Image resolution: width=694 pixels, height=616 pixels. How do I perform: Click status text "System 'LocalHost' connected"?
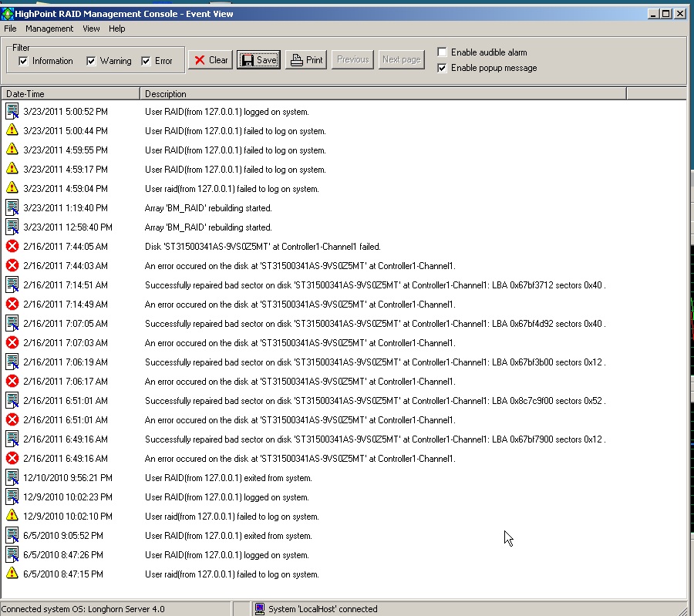(x=323, y=609)
